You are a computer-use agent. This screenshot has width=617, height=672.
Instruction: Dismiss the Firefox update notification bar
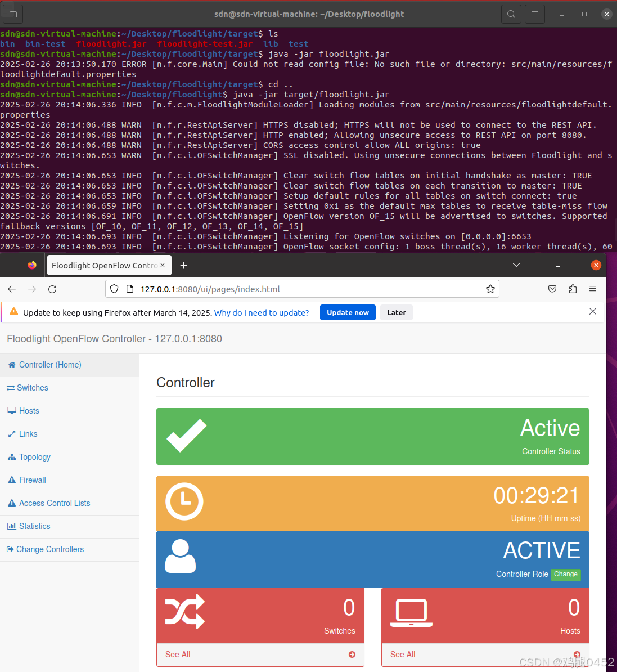(x=593, y=312)
